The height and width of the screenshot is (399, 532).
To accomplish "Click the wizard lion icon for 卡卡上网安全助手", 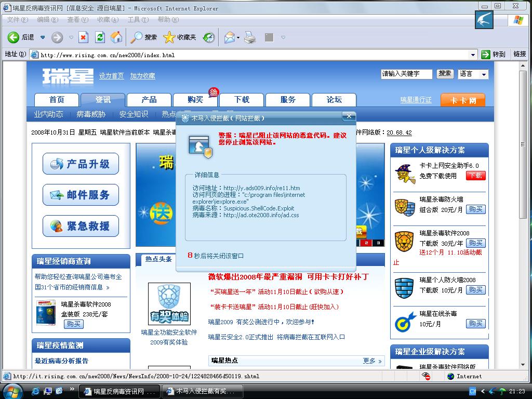I will click(405, 174).
